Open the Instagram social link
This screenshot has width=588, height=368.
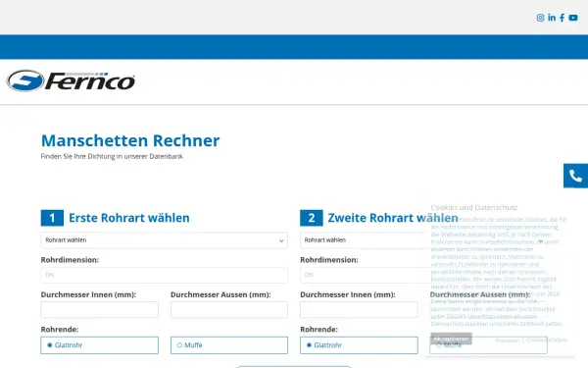[540, 18]
